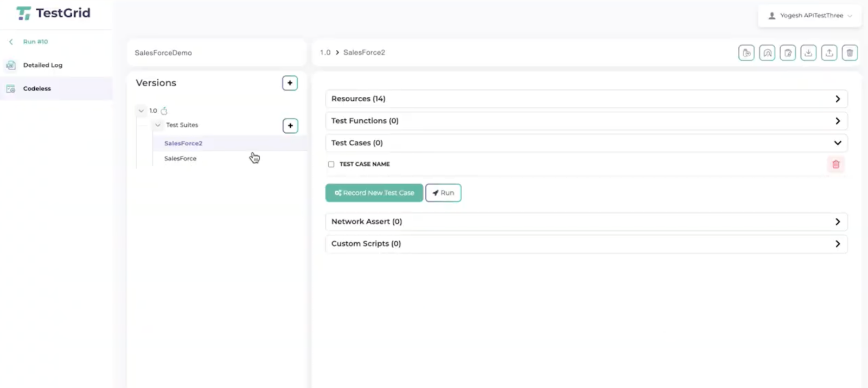The width and height of the screenshot is (868, 388).
Task: Click the arch-shaped toolbar icon
Action: 767,53
